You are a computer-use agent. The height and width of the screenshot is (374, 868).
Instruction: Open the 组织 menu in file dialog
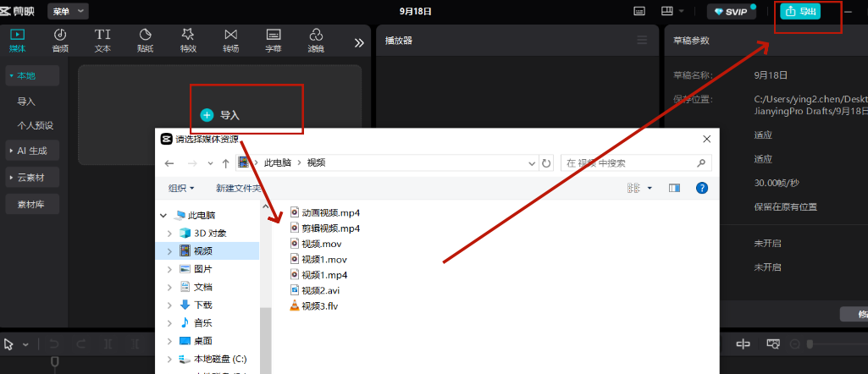[x=181, y=188]
